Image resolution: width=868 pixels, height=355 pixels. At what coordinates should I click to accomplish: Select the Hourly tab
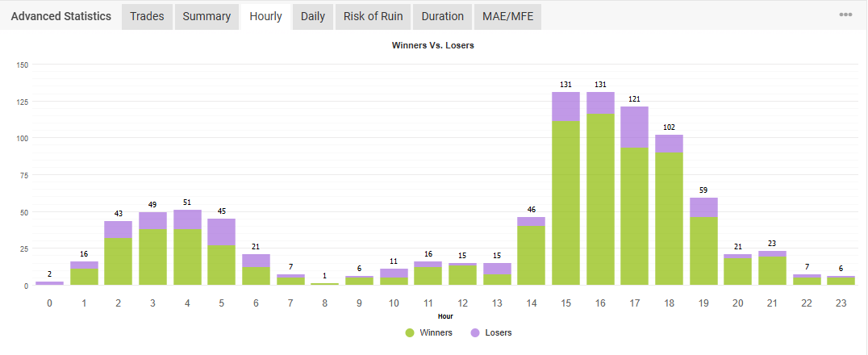click(x=265, y=17)
